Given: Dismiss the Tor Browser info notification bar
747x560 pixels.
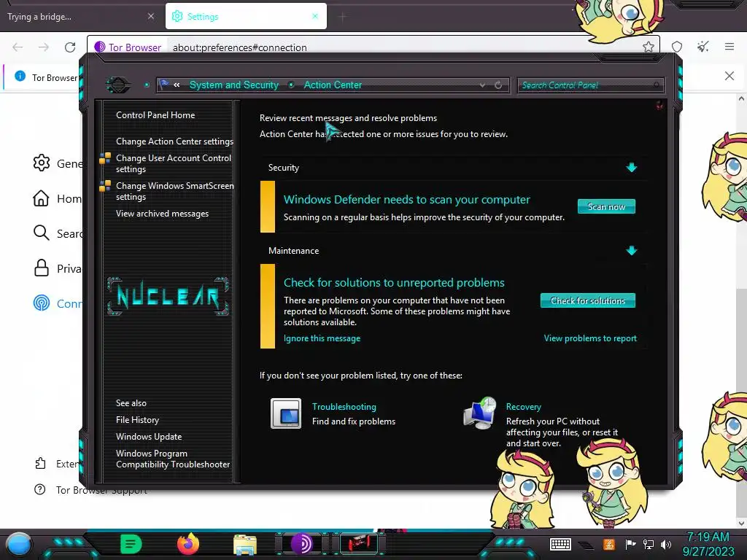Looking at the screenshot, I should pos(729,76).
